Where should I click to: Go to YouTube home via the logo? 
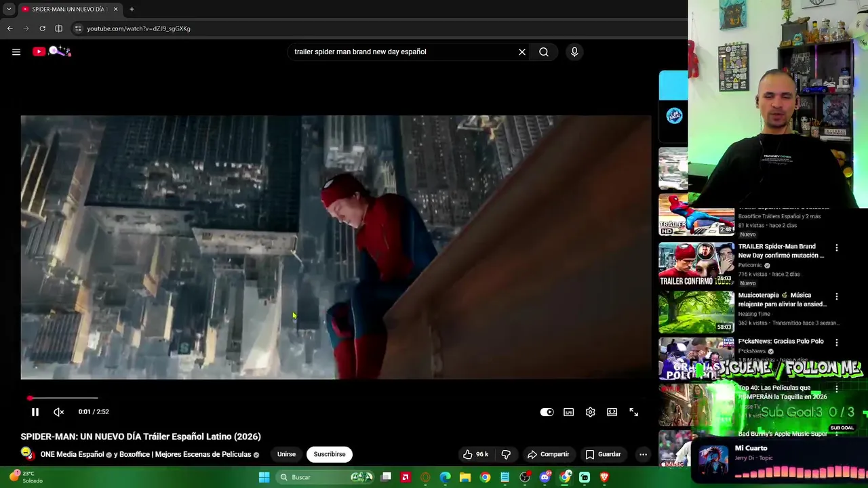pyautogui.click(x=52, y=52)
